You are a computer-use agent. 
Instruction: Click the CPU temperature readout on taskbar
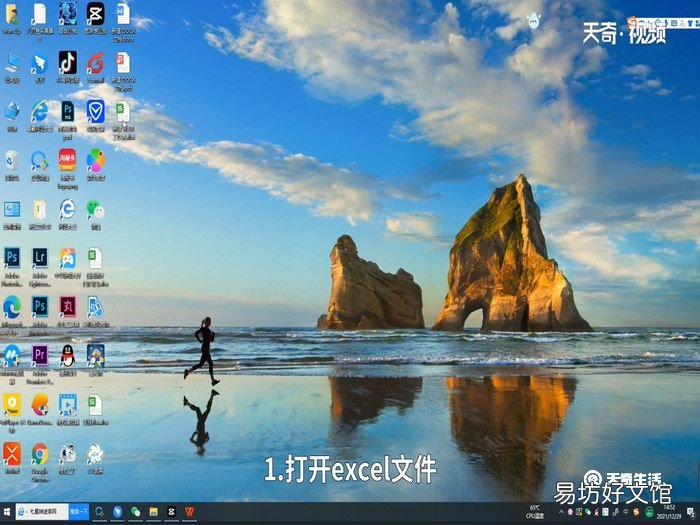point(535,512)
